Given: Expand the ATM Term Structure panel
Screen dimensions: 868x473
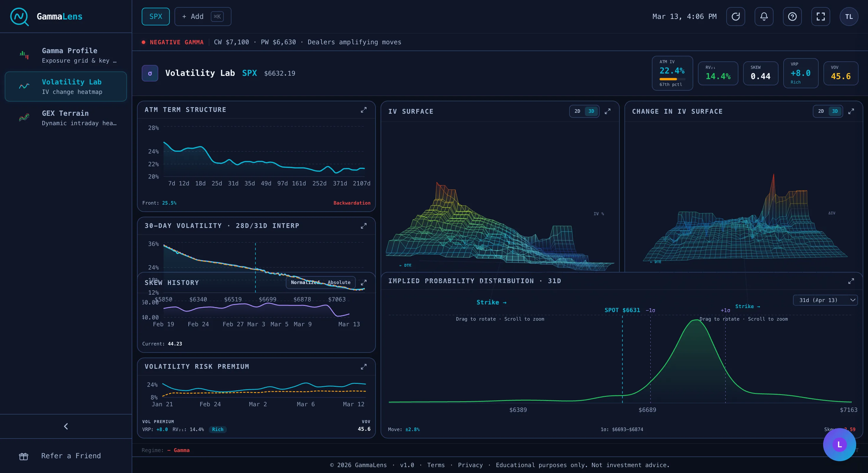Looking at the screenshot, I should (x=364, y=110).
